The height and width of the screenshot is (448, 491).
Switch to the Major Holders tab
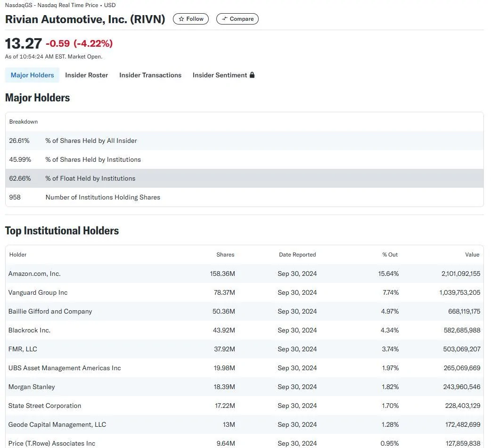tap(32, 75)
